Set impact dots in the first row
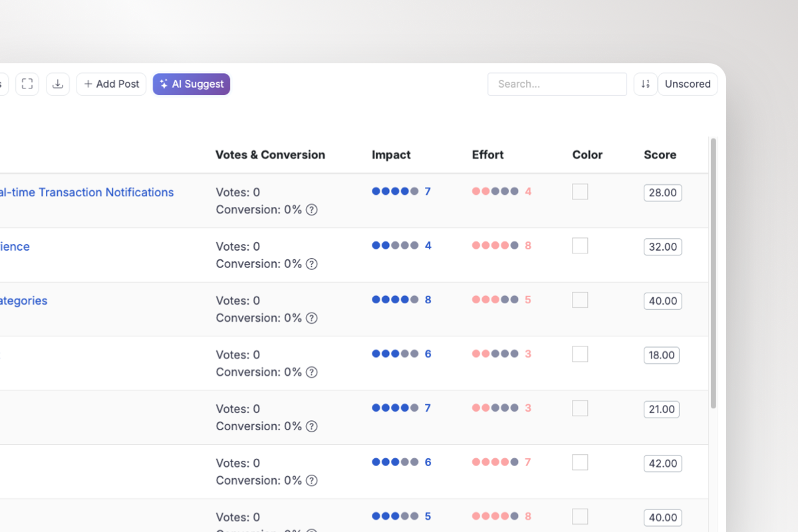Image resolution: width=798 pixels, height=532 pixels. pos(395,192)
